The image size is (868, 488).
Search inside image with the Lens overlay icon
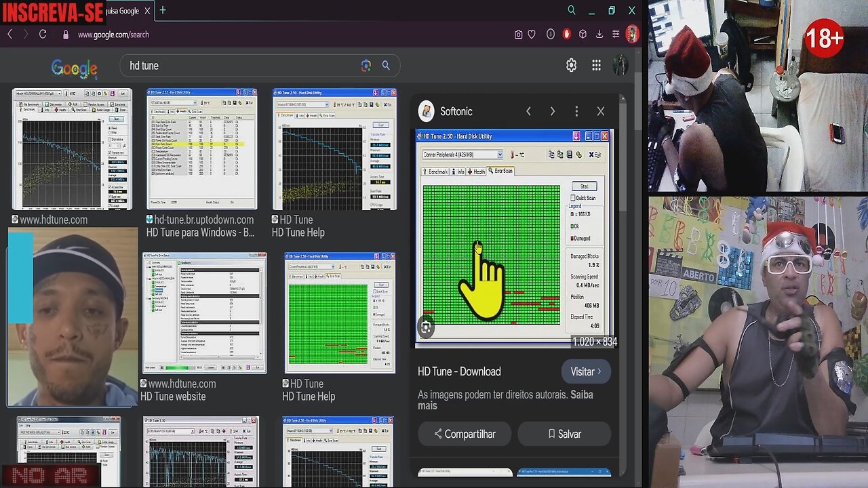(426, 328)
